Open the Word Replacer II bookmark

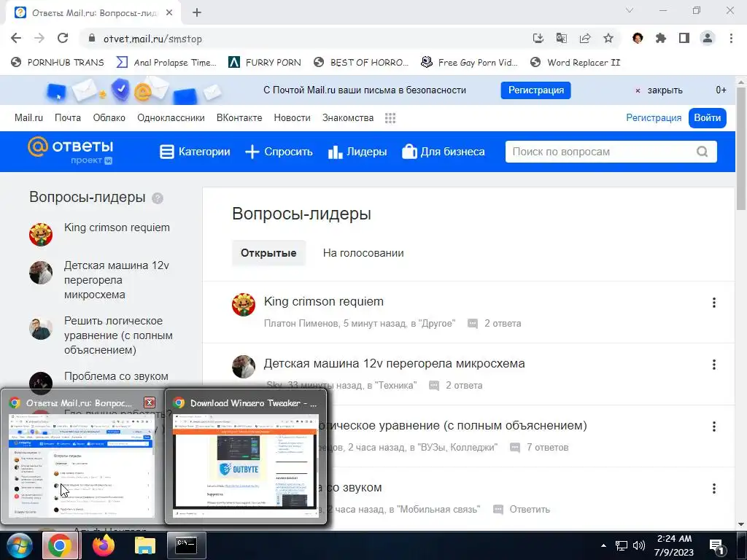click(x=575, y=63)
